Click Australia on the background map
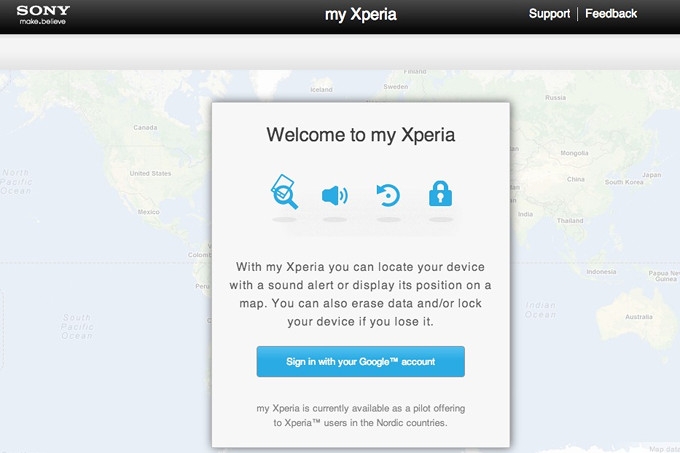 pos(639,317)
